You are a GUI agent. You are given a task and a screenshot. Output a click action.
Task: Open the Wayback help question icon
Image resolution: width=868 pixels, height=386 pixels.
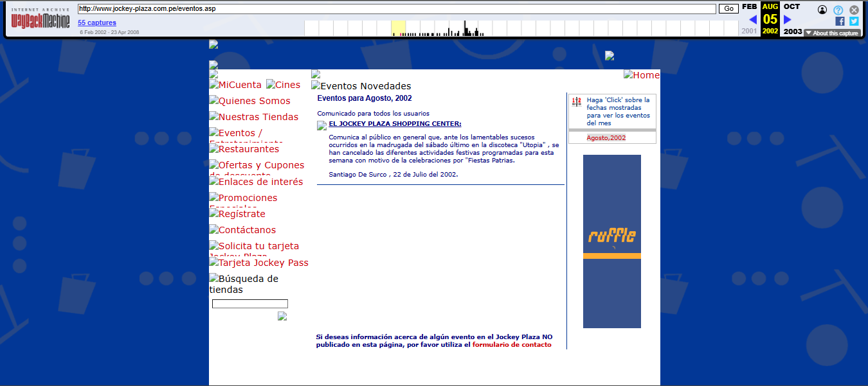tap(838, 10)
